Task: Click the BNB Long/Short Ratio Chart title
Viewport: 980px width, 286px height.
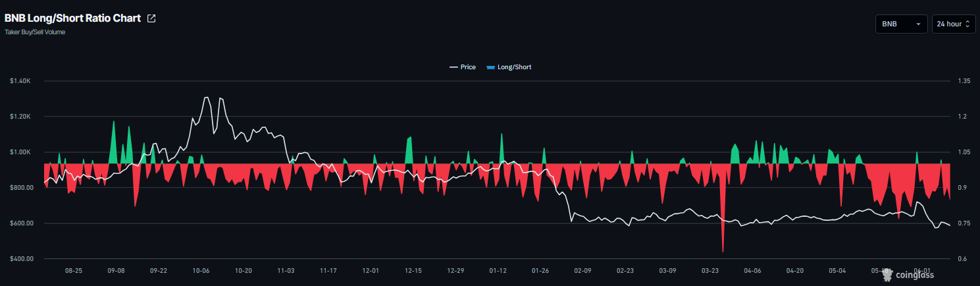Action: (72, 18)
